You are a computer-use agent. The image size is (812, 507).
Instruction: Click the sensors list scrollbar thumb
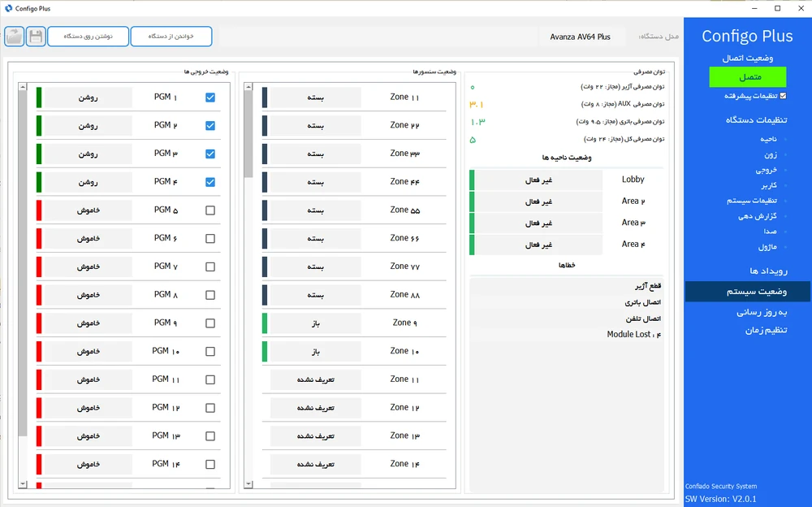248,134
